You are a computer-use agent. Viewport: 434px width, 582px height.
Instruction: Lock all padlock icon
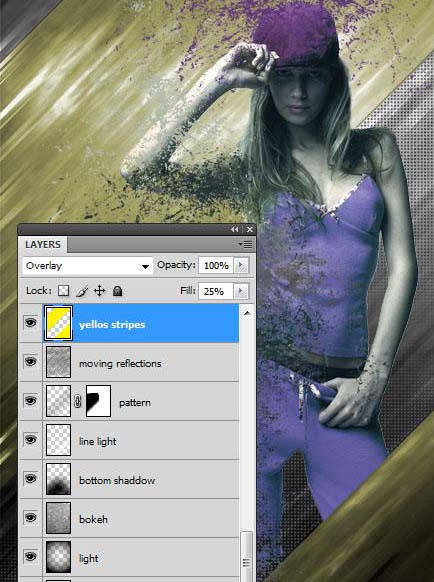coord(118,291)
